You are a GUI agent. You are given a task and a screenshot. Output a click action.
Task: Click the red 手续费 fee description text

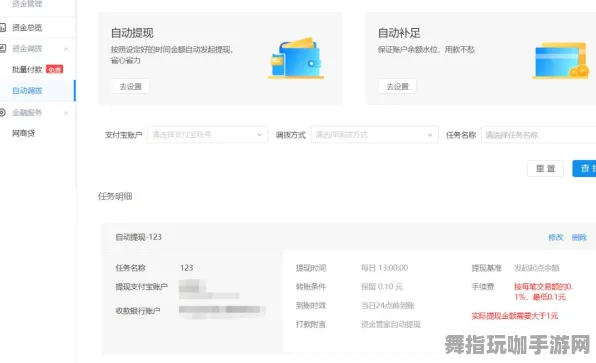(544, 292)
